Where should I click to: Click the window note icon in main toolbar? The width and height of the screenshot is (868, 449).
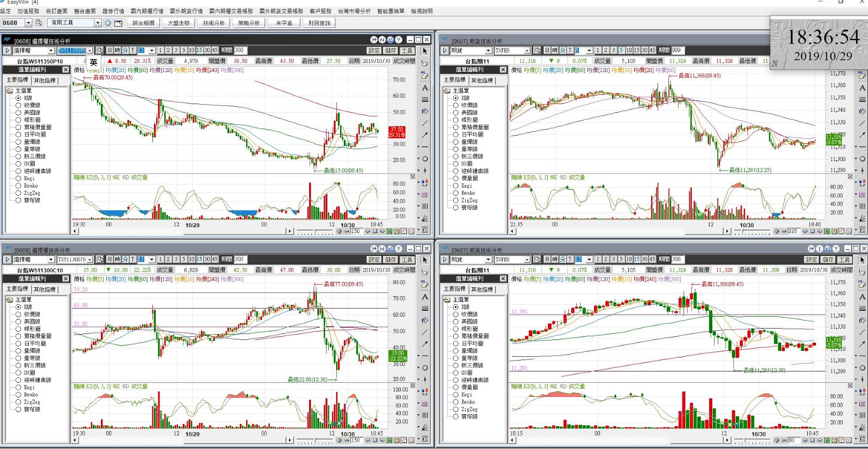coord(118,23)
